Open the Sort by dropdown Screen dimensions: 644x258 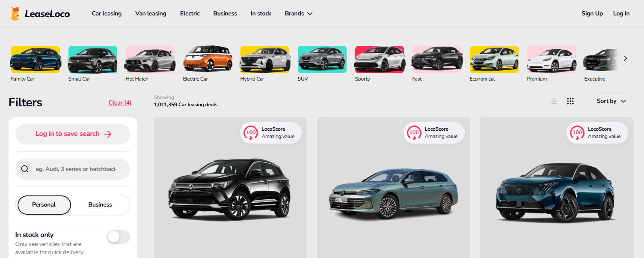tap(611, 101)
